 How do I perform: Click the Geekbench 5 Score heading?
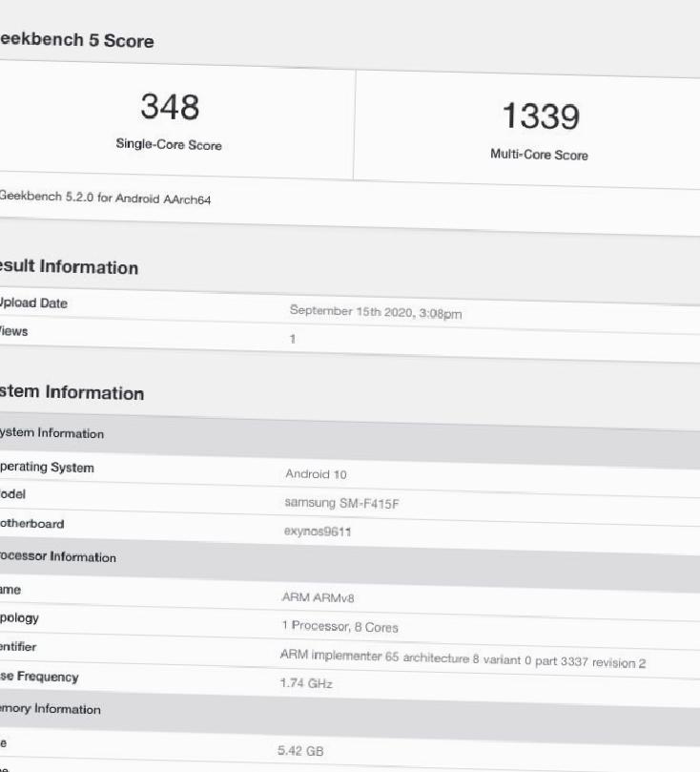(x=76, y=40)
